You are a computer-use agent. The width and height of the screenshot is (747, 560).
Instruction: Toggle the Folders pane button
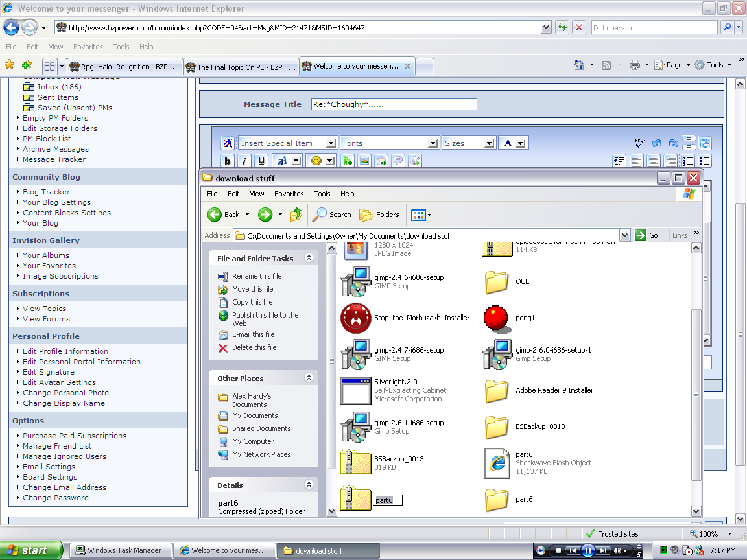tap(380, 215)
